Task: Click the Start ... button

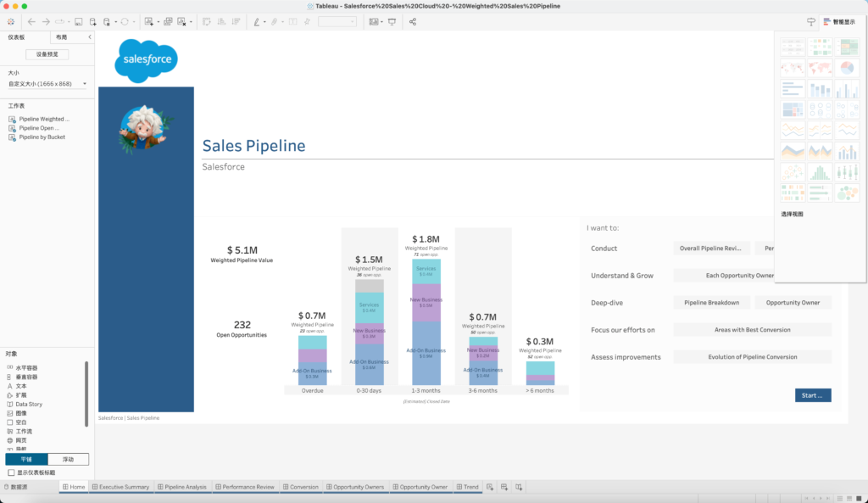Action: coord(813,395)
